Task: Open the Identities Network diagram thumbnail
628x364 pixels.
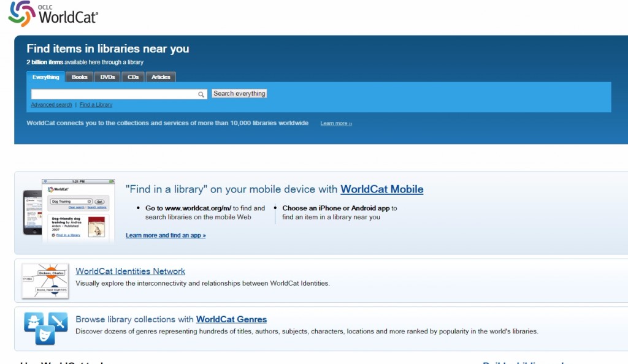Action: [x=45, y=281]
